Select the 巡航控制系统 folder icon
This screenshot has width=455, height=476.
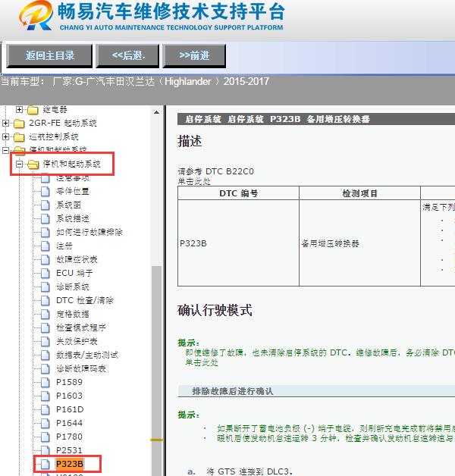tap(19, 137)
